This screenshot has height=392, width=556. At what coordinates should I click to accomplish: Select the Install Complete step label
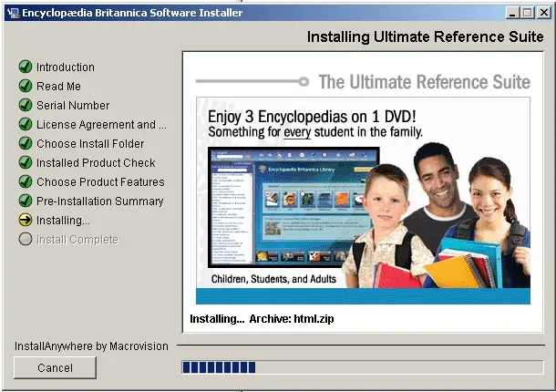77,240
